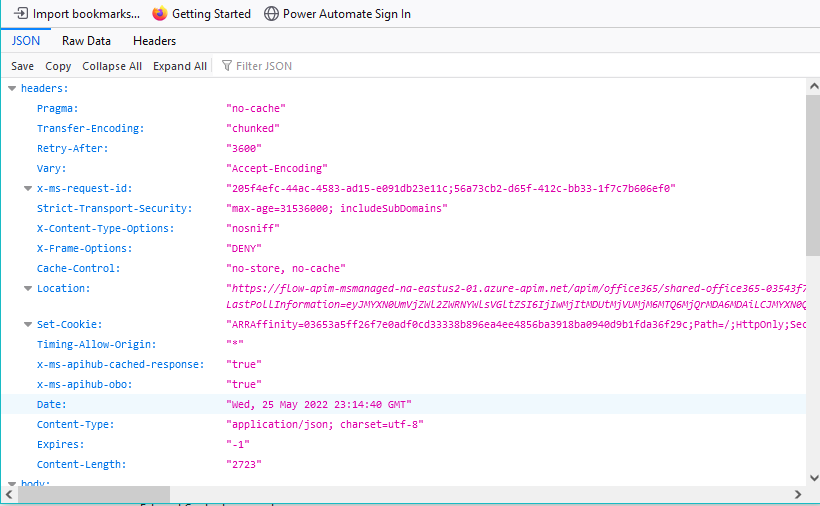Click the Filter JSON funnel icon

[x=226, y=66]
